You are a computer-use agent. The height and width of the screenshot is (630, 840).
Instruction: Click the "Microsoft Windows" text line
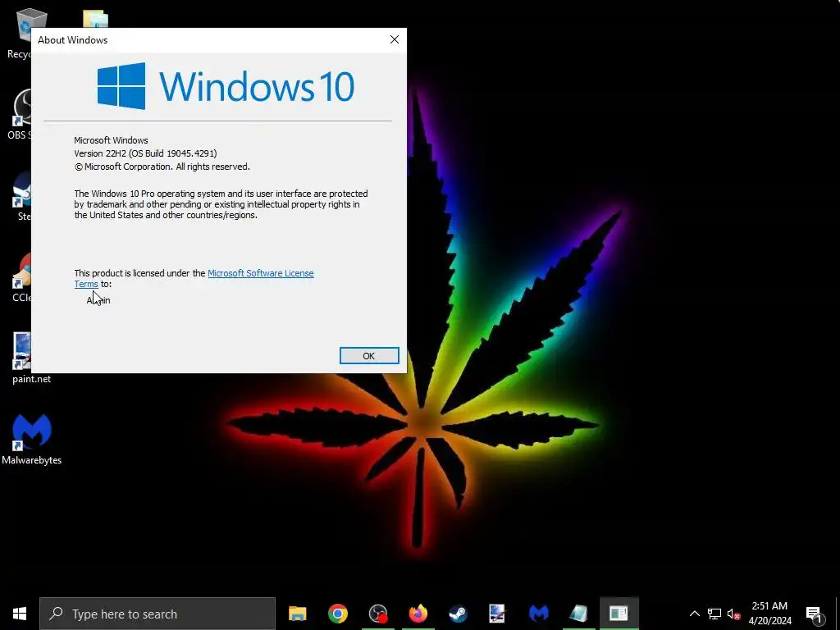111,140
